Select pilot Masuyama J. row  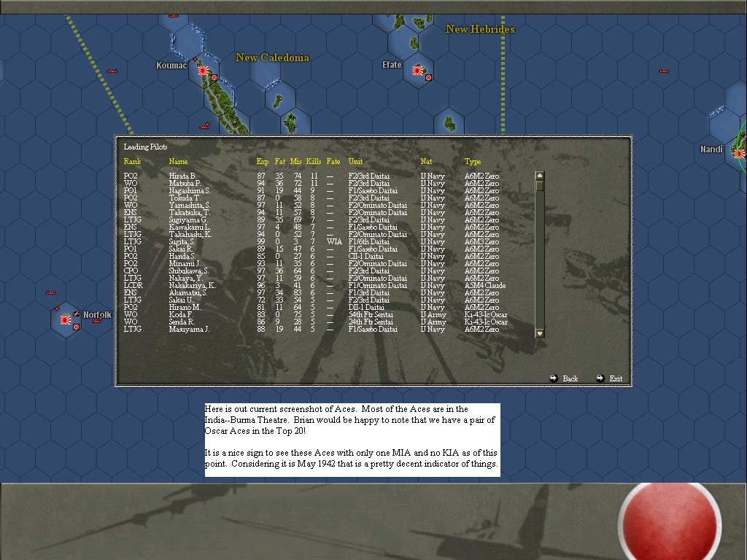311,329
